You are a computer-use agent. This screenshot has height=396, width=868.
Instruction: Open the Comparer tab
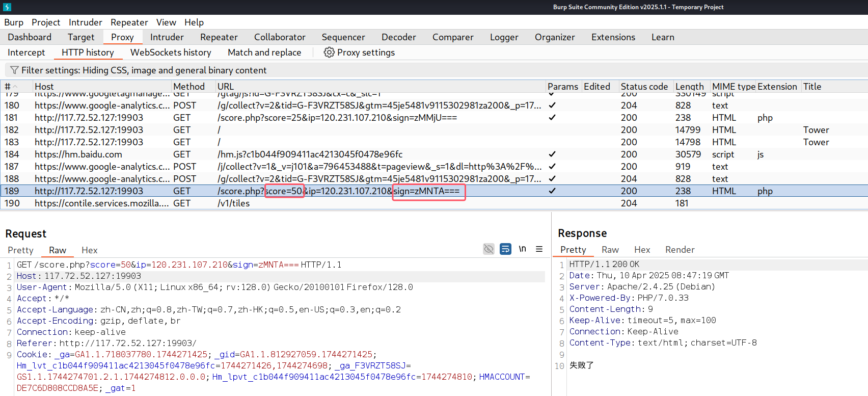tap(453, 37)
